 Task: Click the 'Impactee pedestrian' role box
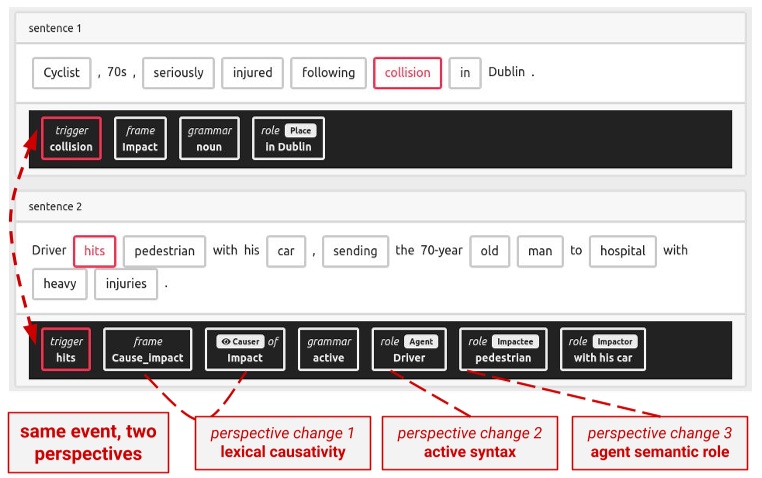503,349
